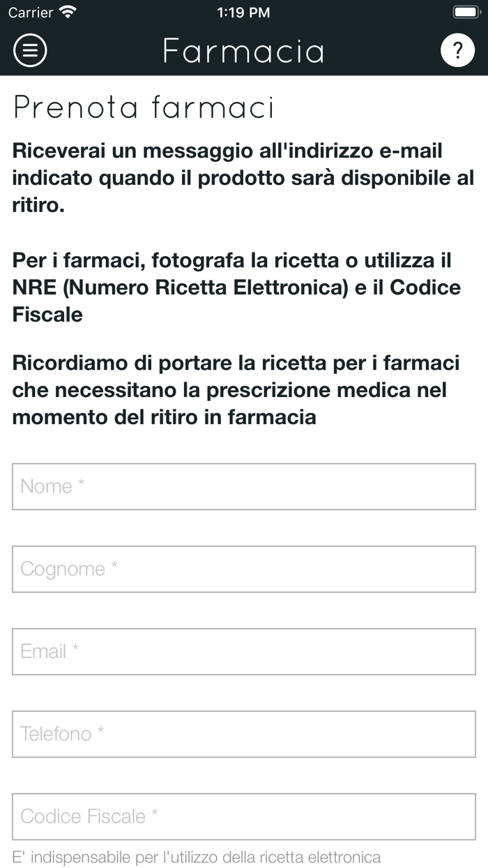
Task: Tap the email notification instructions text
Action: [243, 177]
